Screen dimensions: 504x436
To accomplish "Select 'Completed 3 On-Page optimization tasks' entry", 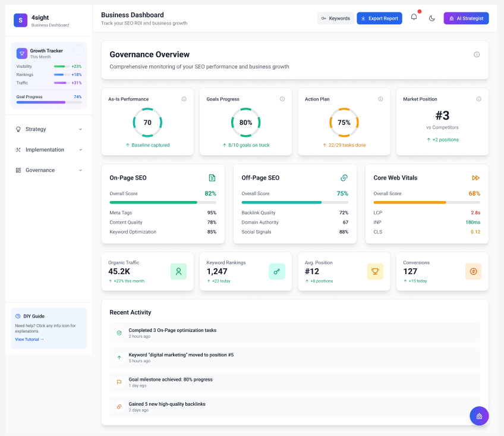I will [295, 333].
